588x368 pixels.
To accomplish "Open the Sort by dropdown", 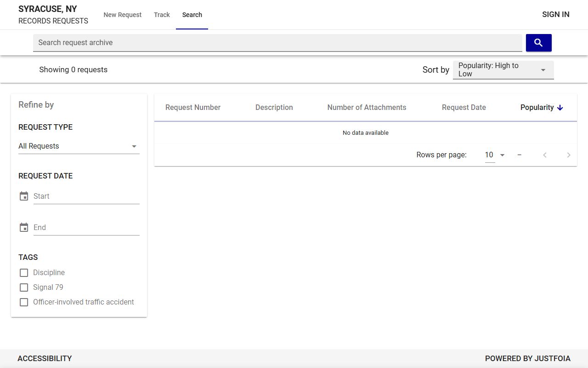I will 503,70.
